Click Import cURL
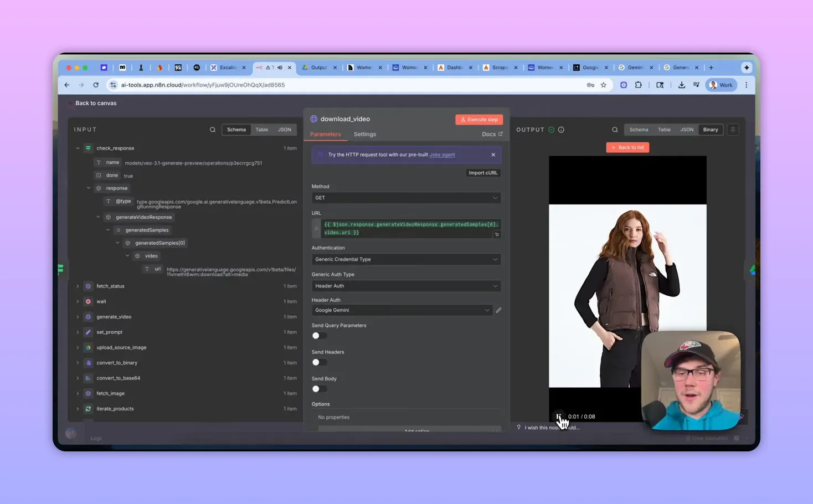The width and height of the screenshot is (813, 504). (x=483, y=172)
